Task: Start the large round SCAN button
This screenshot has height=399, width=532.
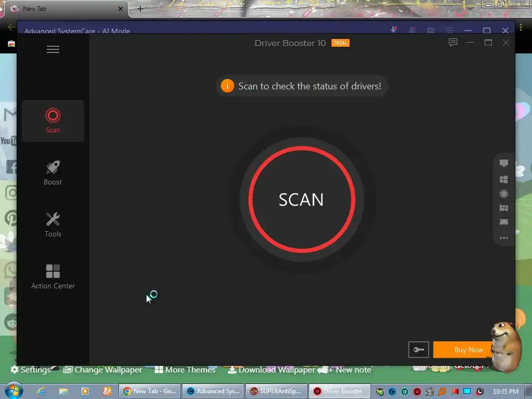Action: pyautogui.click(x=301, y=199)
